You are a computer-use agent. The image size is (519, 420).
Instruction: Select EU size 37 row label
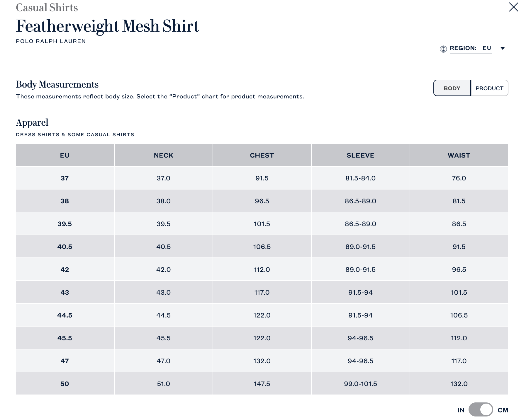(x=65, y=178)
